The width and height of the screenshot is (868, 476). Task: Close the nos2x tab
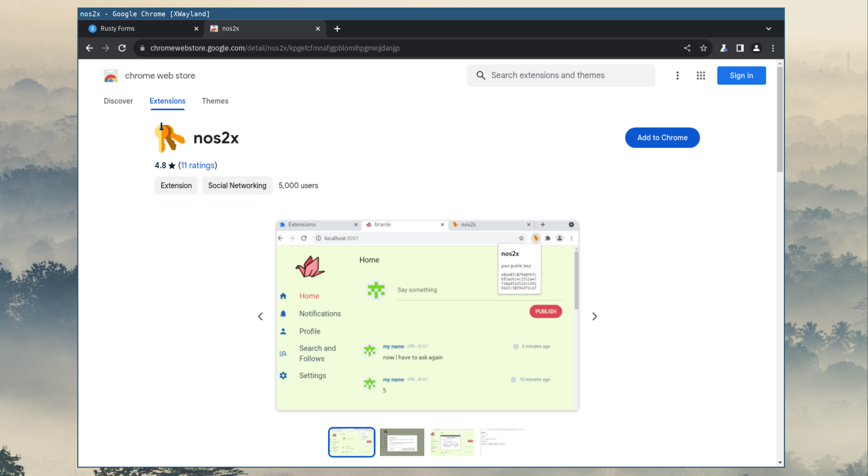click(x=318, y=29)
